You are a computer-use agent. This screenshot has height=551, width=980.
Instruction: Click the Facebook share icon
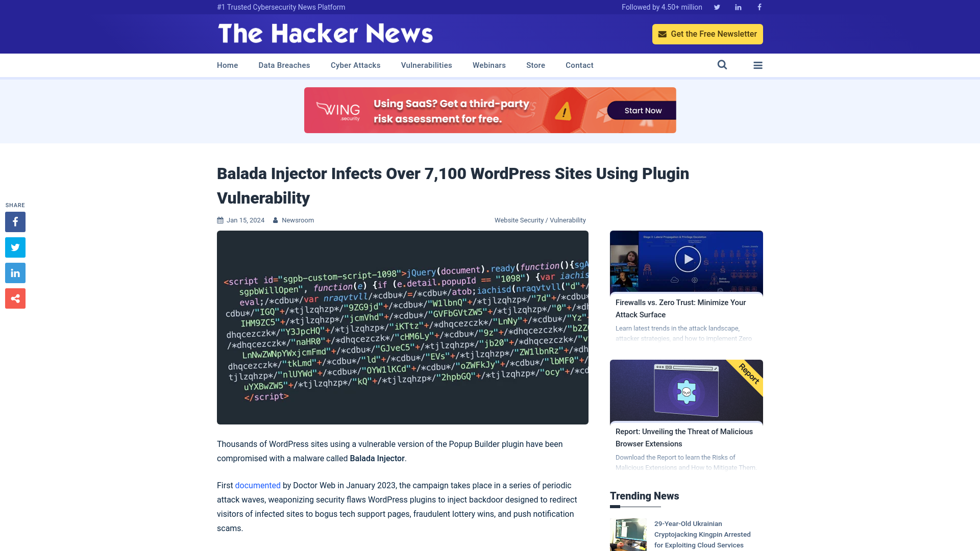[15, 221]
